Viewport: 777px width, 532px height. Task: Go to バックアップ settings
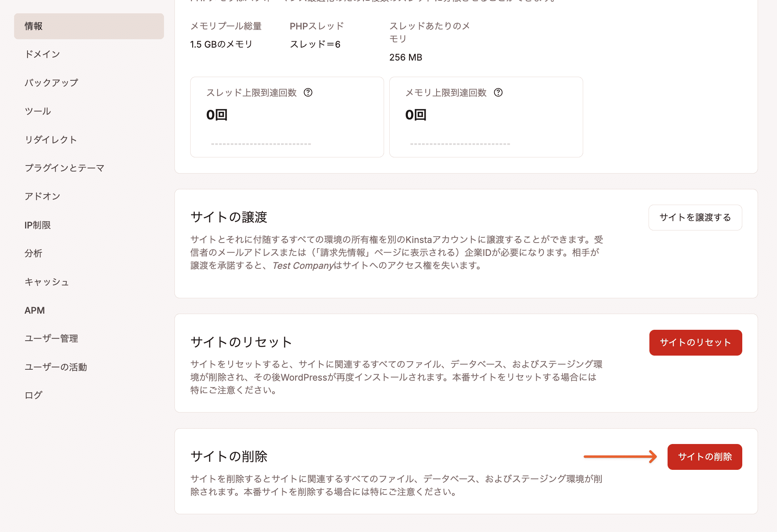click(x=51, y=82)
